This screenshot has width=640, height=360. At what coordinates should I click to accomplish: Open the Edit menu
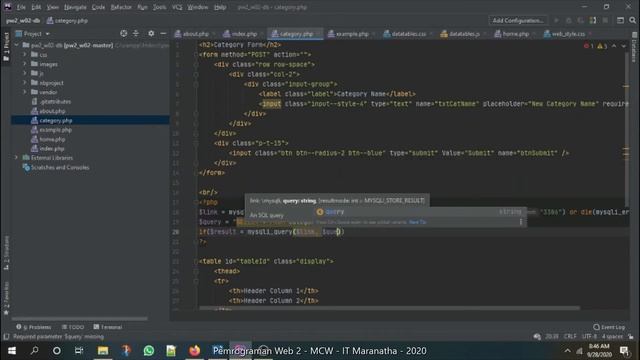click(36, 7)
